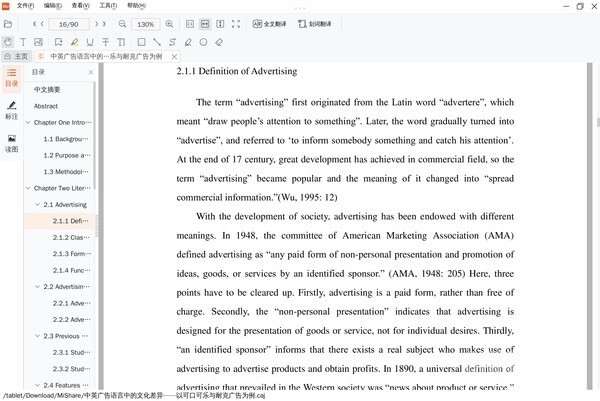Open the 文件(F) menu
The width and height of the screenshot is (600, 401).
coord(25,6)
